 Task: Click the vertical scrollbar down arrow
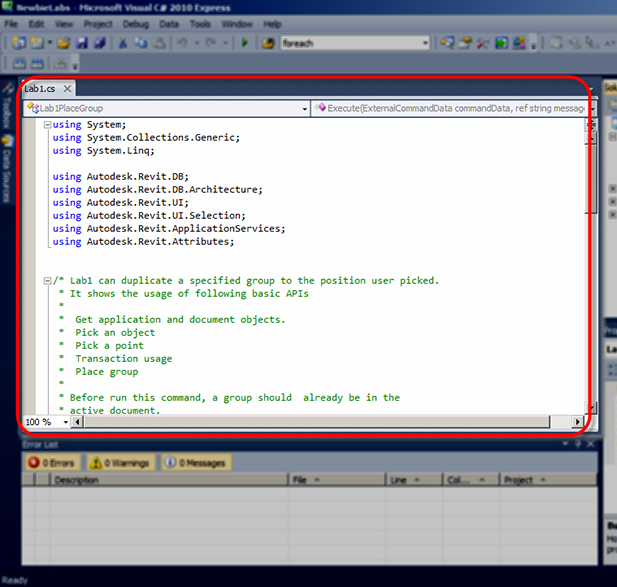(591, 407)
